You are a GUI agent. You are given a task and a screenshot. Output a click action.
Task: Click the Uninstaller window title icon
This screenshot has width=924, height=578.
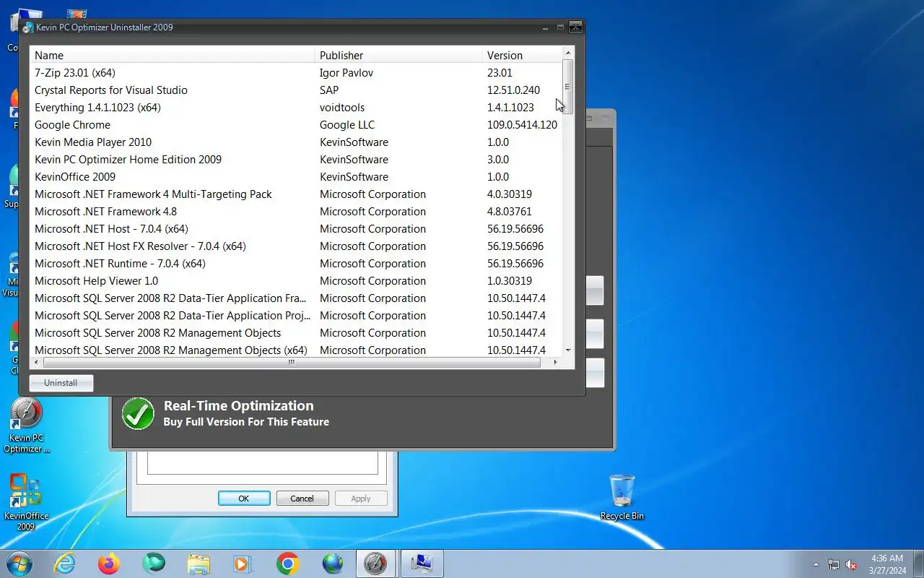[x=27, y=27]
